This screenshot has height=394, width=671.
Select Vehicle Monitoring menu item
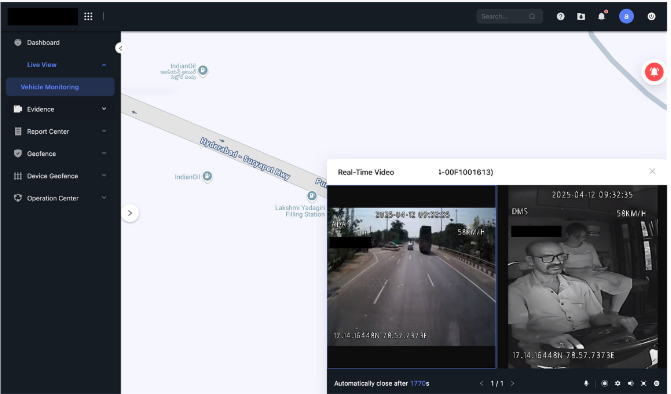tap(60, 87)
